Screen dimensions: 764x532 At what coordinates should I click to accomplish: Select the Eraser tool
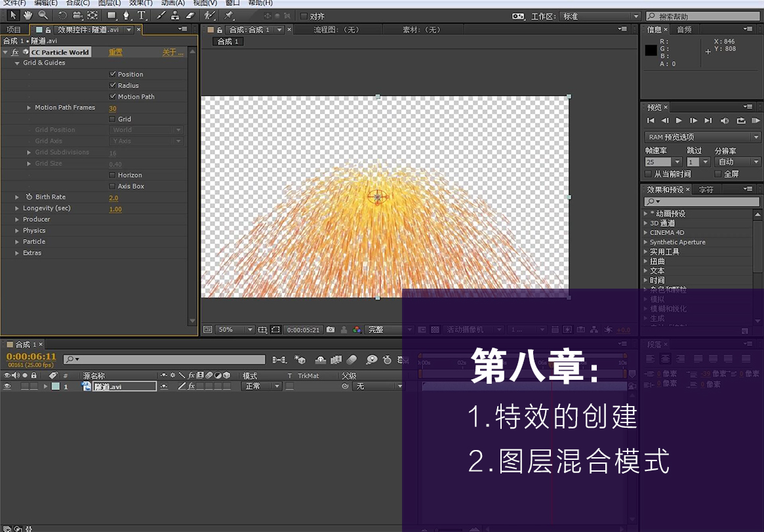coord(190,16)
